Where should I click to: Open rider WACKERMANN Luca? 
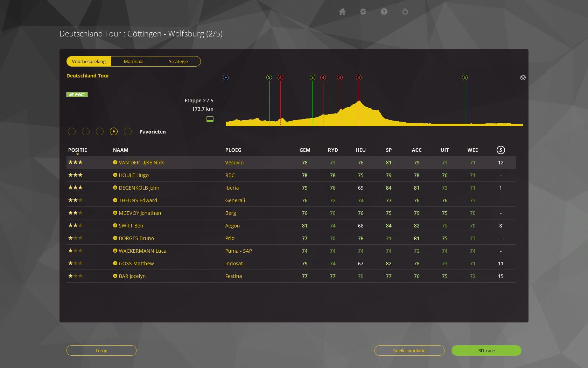pos(142,251)
